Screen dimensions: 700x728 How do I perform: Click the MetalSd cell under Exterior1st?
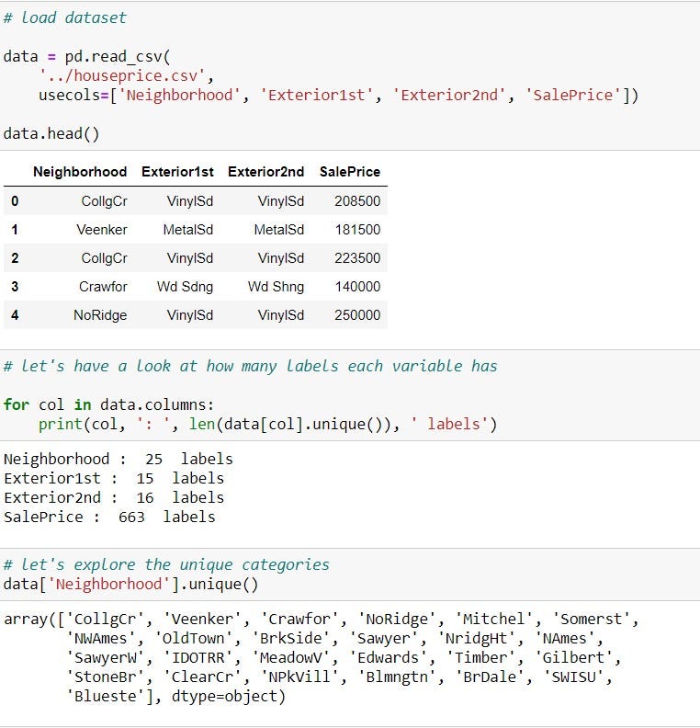click(188, 230)
